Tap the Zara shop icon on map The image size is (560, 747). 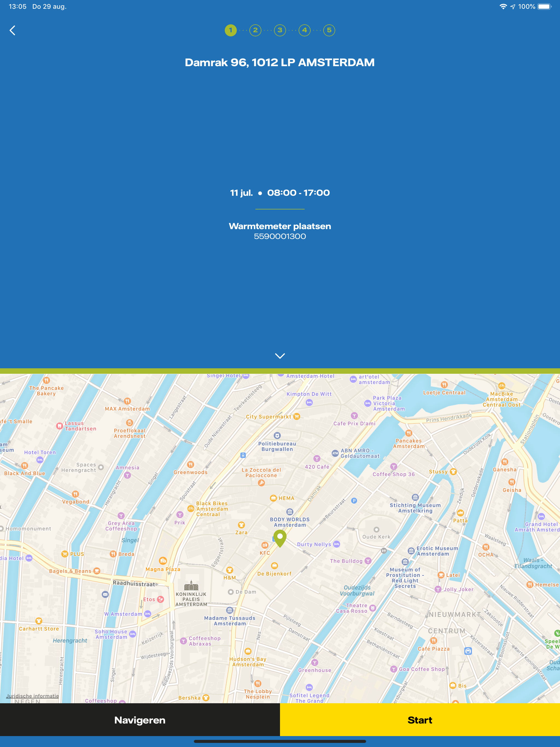pyautogui.click(x=241, y=525)
